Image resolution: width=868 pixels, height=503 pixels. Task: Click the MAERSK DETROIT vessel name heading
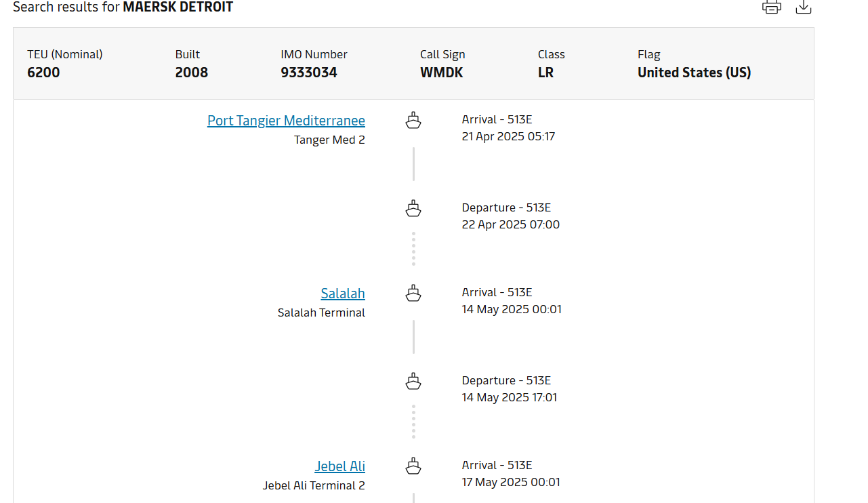178,7
